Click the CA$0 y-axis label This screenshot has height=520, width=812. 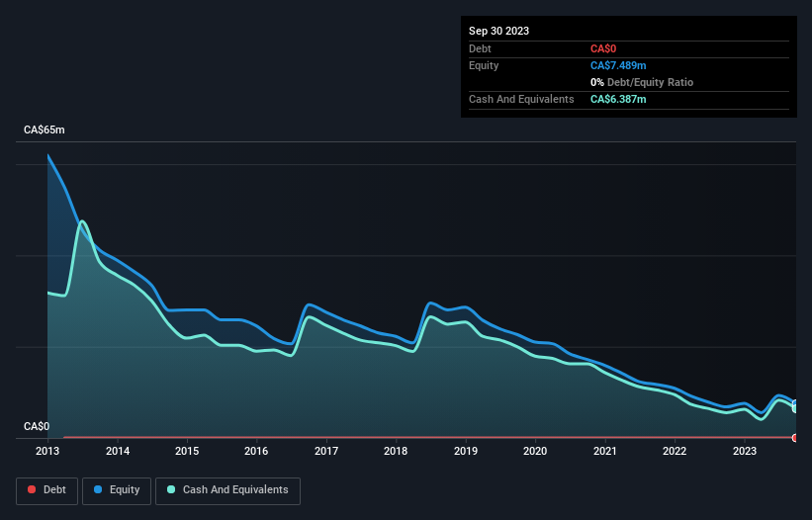click(x=37, y=426)
